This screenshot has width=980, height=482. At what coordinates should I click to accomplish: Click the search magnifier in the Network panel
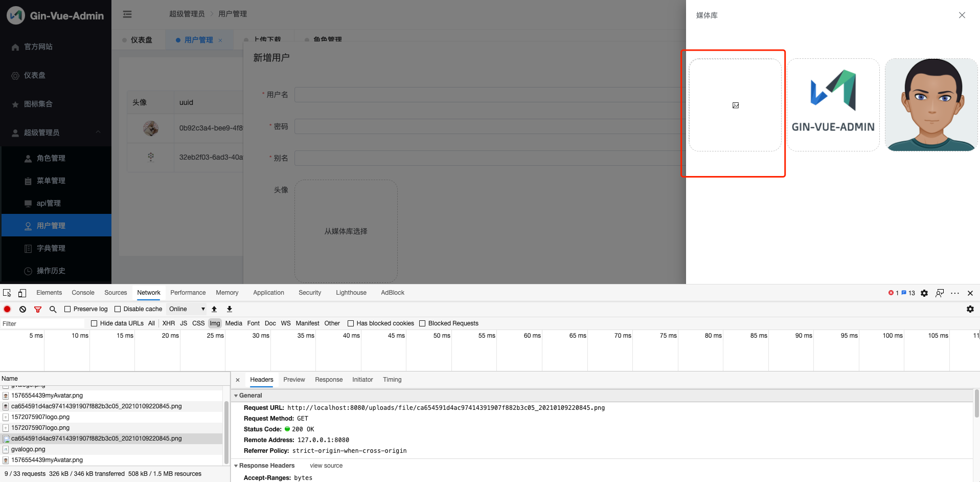53,309
